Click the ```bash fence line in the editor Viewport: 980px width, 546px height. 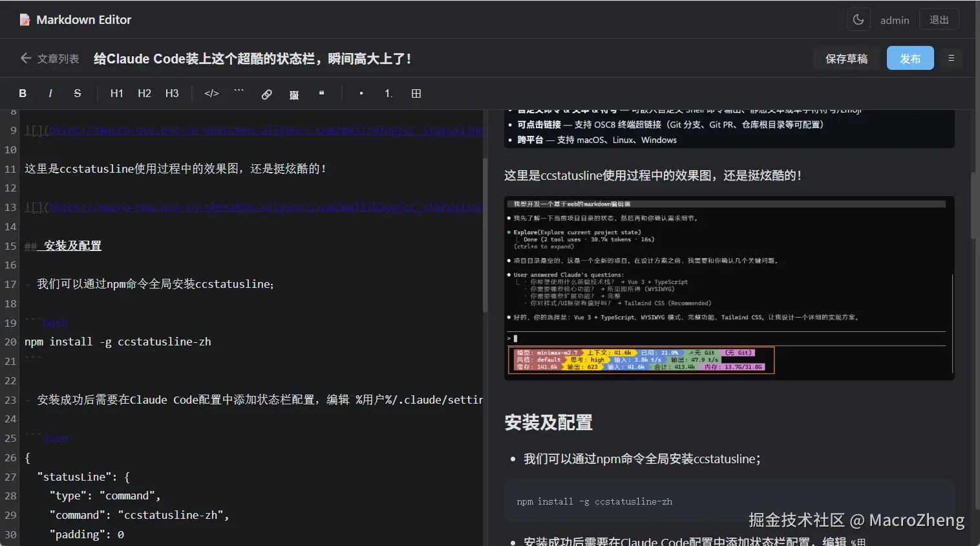click(x=46, y=323)
